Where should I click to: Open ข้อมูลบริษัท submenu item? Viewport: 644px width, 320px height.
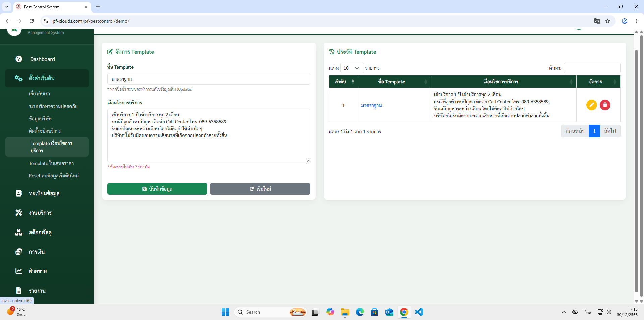tap(40, 118)
